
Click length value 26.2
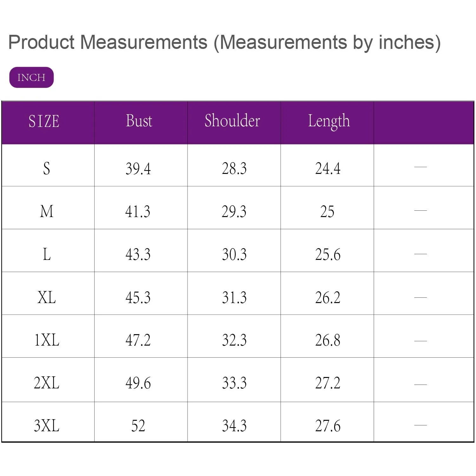coord(327,298)
